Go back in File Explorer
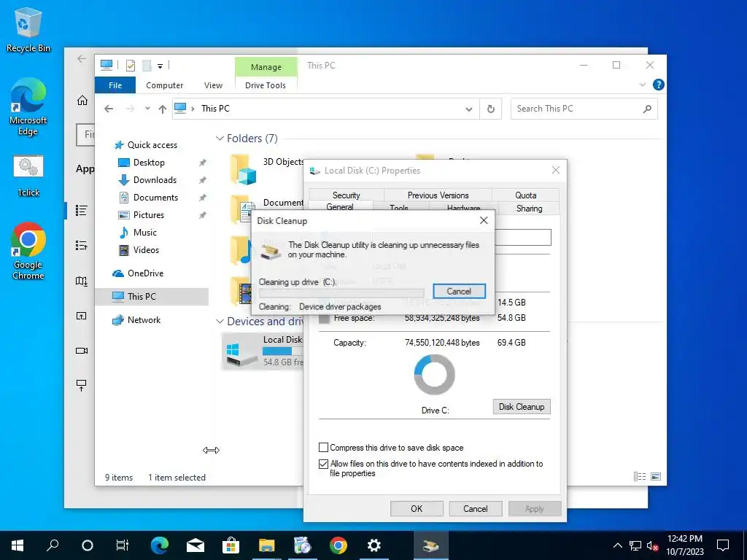Image resolution: width=747 pixels, height=560 pixels. click(x=109, y=109)
